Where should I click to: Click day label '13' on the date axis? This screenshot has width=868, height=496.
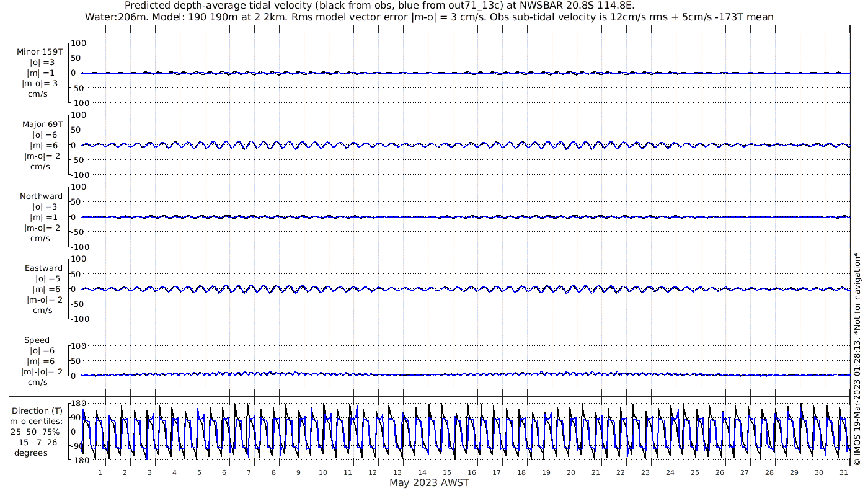(397, 472)
